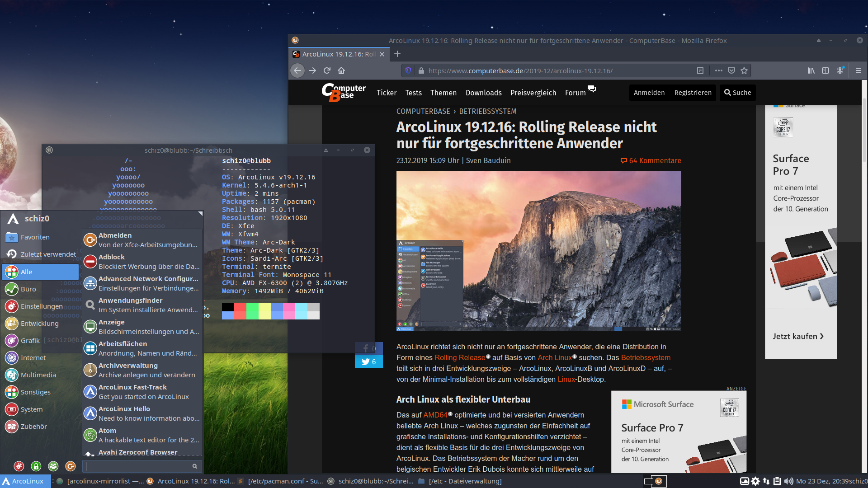
Task: Click the 64 Kommentare link
Action: [x=651, y=160]
